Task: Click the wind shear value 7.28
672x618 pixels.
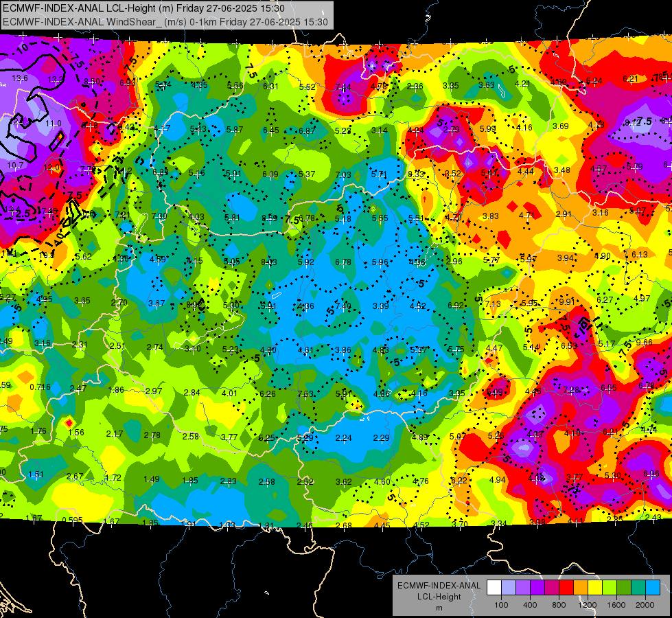Action: pos(571,390)
